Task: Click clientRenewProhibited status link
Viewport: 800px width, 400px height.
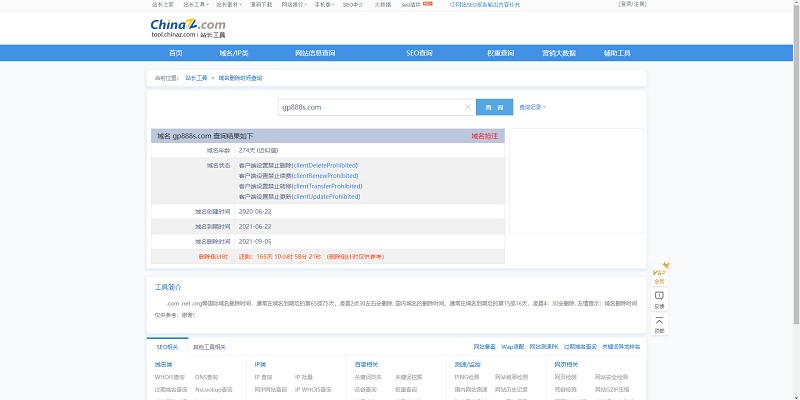Action: click(x=324, y=176)
